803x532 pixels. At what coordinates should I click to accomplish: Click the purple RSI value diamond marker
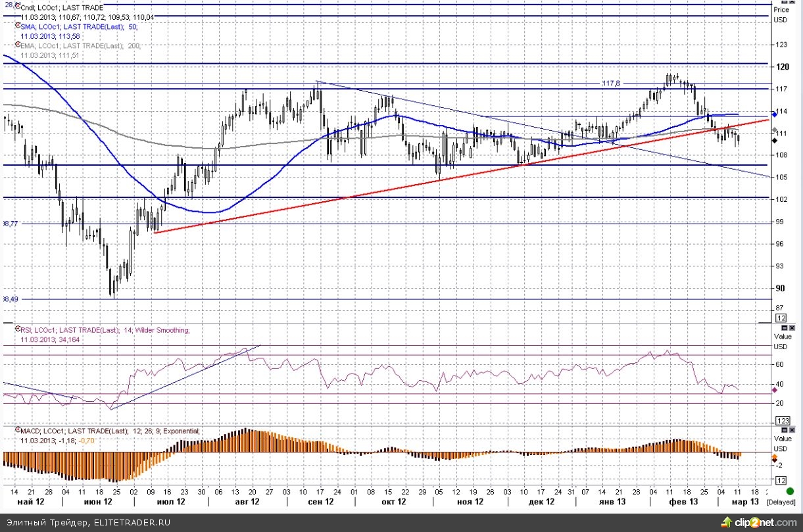click(x=774, y=390)
